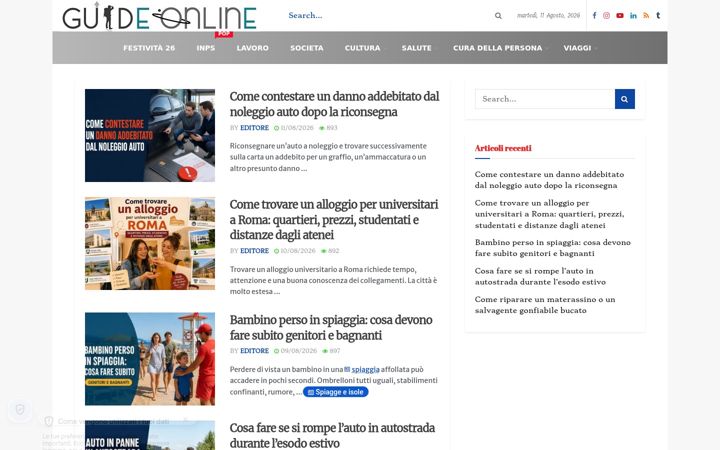Screen dimensions: 720x450
Task: Open the Lavoro menu item
Action: (253, 48)
